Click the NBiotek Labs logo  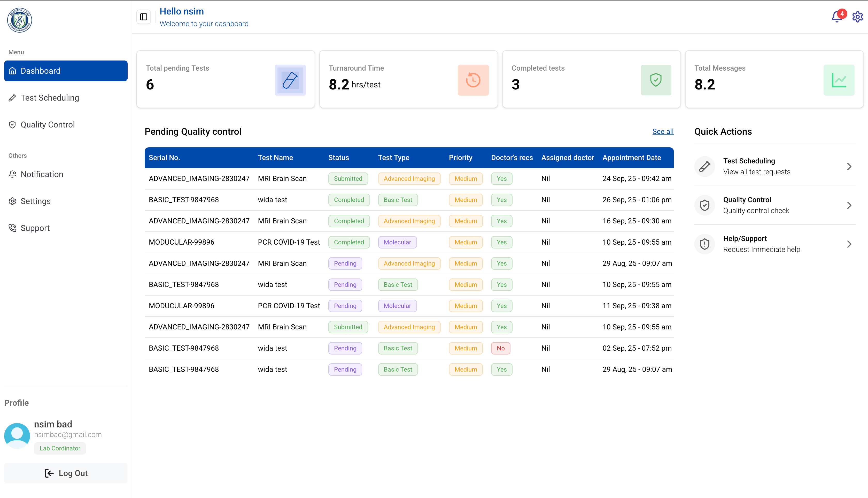(x=19, y=20)
